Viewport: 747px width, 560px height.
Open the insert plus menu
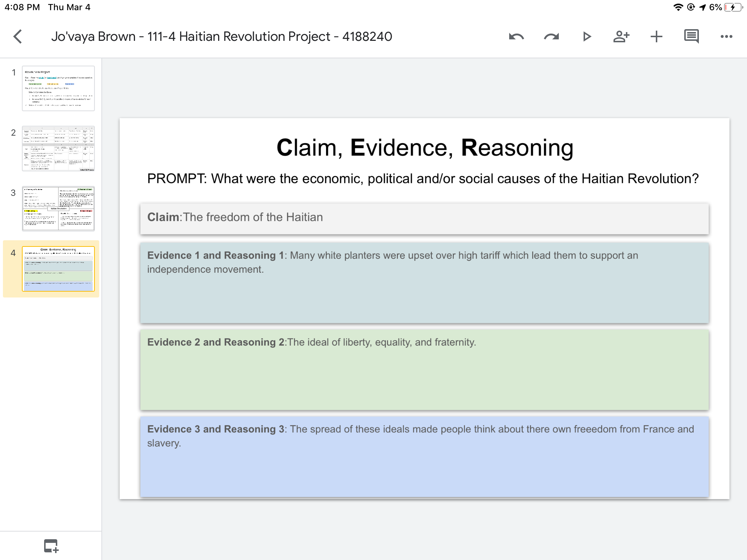click(656, 36)
